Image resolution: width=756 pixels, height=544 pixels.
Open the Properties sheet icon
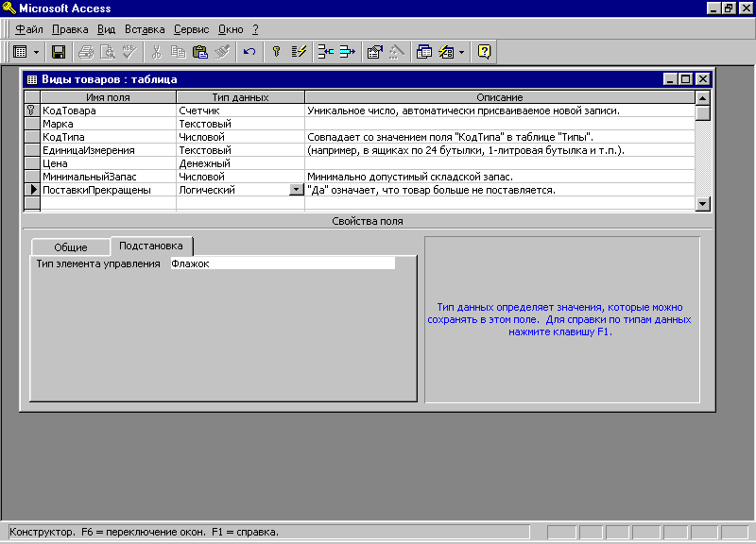tap(374, 52)
